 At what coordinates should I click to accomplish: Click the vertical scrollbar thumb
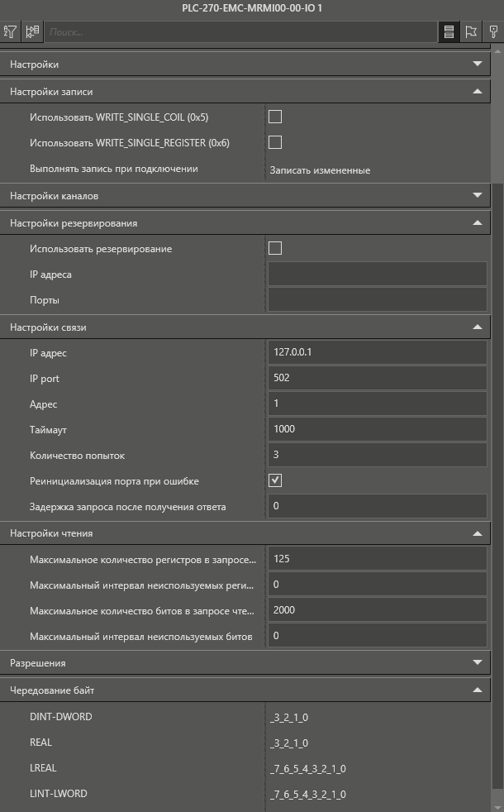(x=497, y=119)
